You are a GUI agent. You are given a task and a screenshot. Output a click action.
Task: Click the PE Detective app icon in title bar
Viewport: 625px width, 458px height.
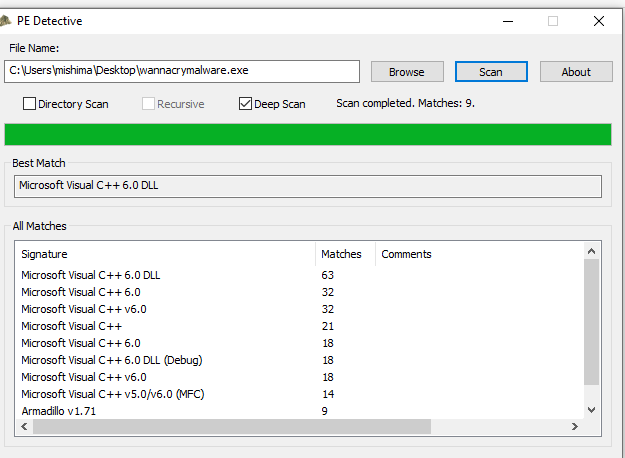pyautogui.click(x=5, y=21)
